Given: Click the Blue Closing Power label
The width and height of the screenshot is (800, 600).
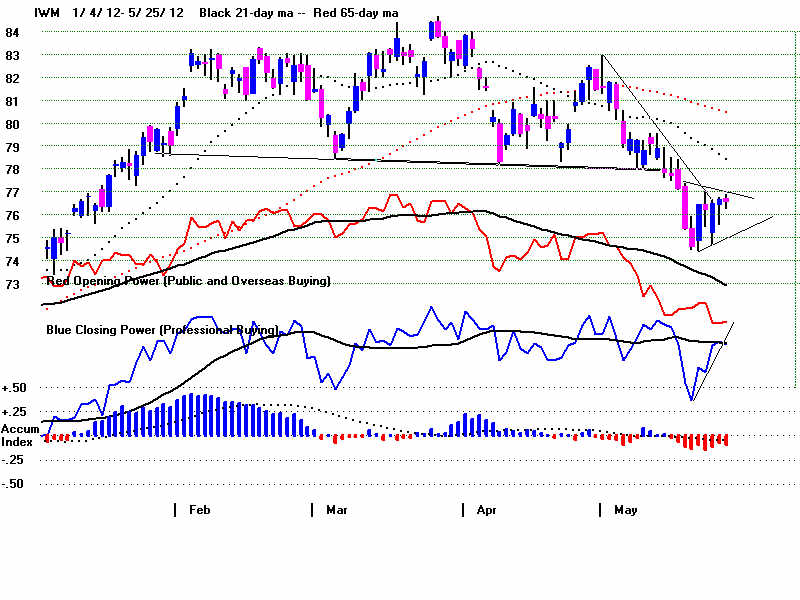Looking at the screenshot, I should point(162,329).
